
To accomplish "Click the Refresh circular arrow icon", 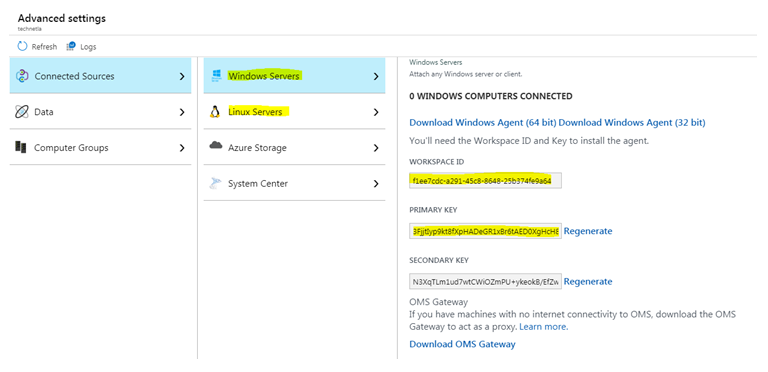I will [22, 46].
